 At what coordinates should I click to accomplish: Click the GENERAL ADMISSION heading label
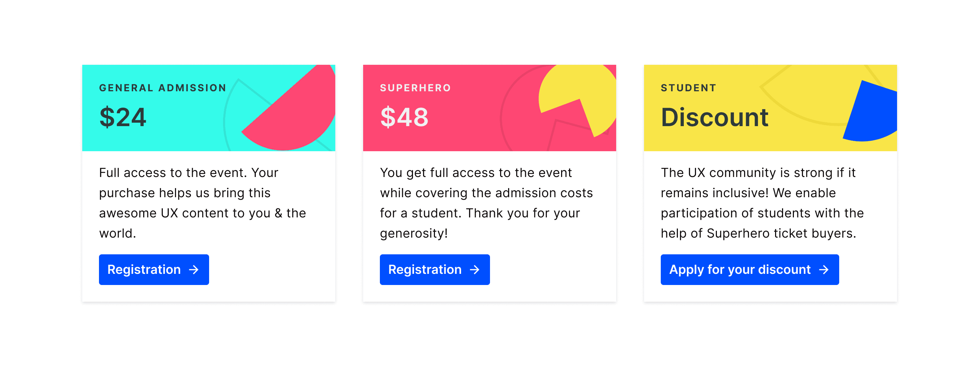click(x=163, y=88)
